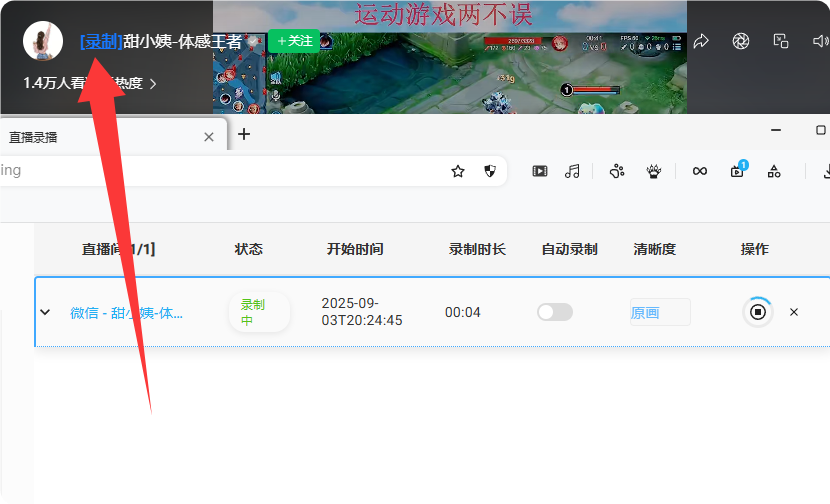
Task: Open the 原画 quality dropdown
Action: (x=660, y=312)
